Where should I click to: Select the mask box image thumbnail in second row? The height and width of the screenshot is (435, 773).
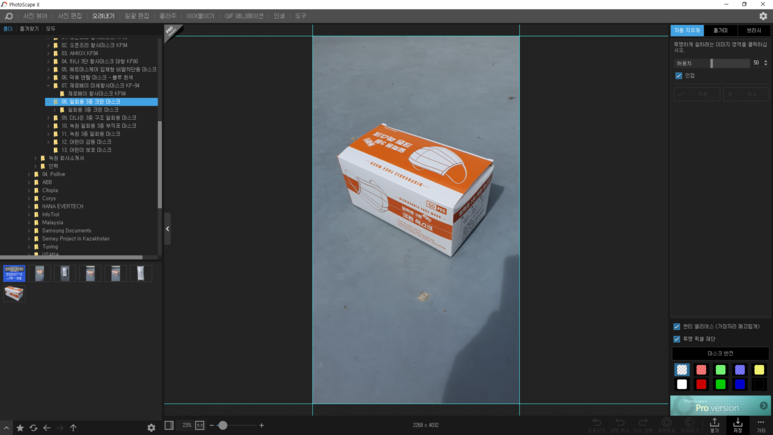point(14,293)
